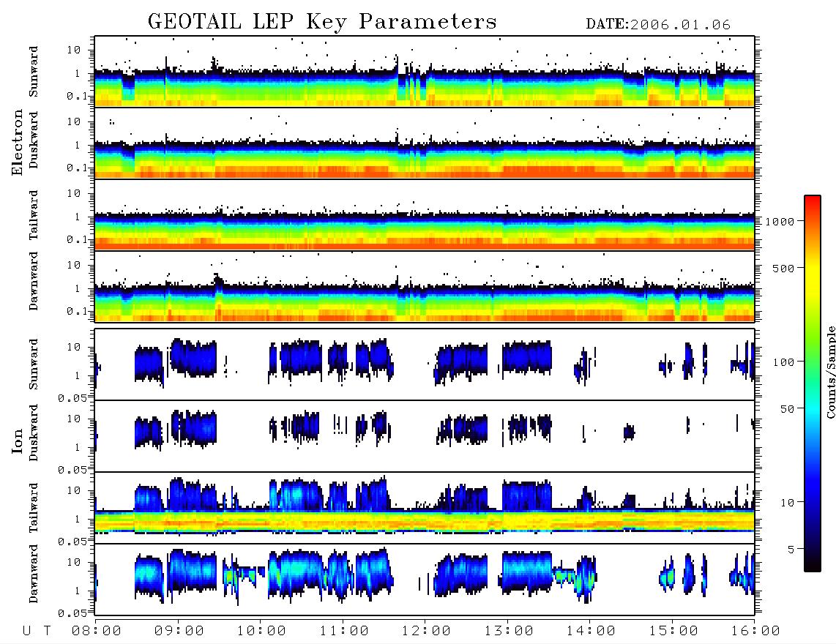Click the '15:00' time axis label
836x644 pixels.
click(673, 631)
